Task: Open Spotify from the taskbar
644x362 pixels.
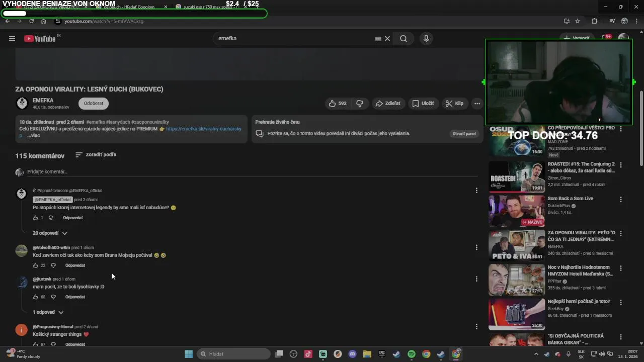Action: click(411, 354)
